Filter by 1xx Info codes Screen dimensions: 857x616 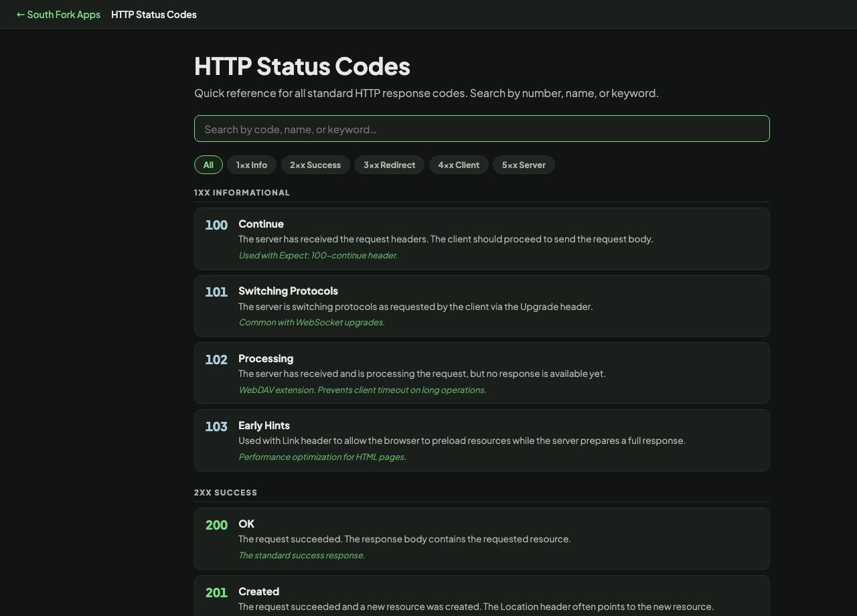tap(252, 165)
